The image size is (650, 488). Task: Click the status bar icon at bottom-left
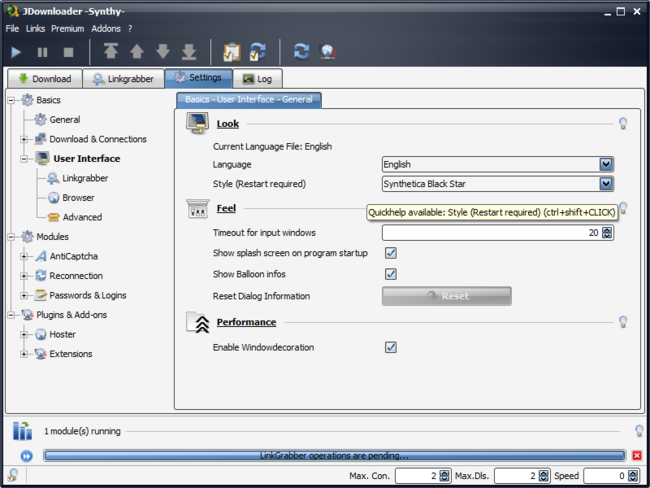(13, 475)
